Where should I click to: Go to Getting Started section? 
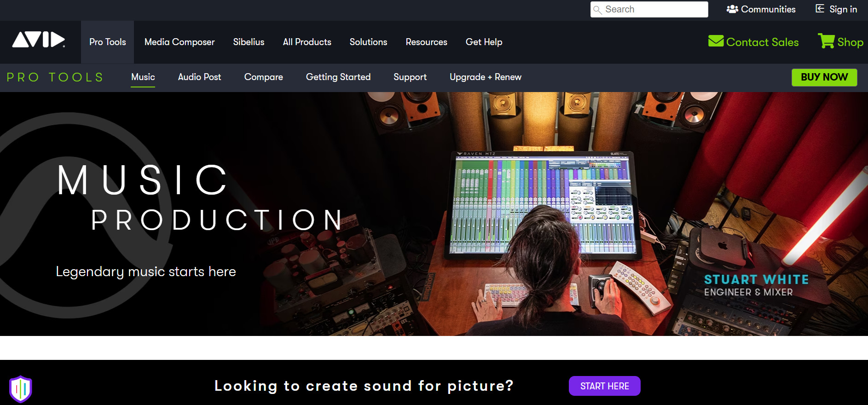click(338, 77)
